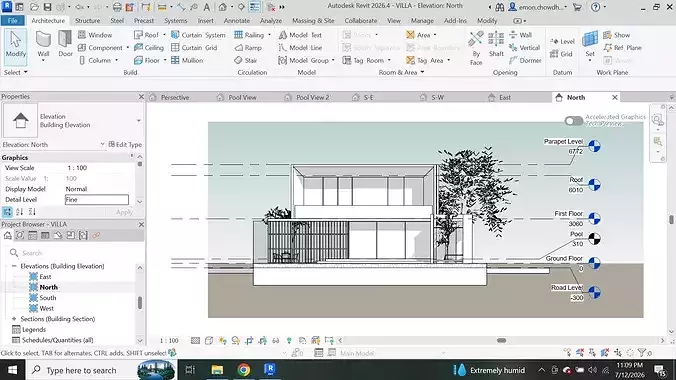Click the Ref Plane tool
Screen dimensions: 676x380
click(622, 47)
